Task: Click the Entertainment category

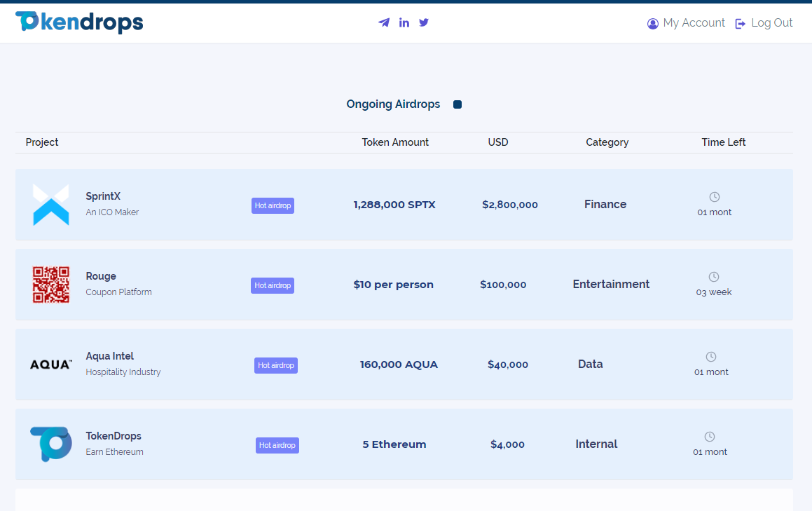Action: 611,284
